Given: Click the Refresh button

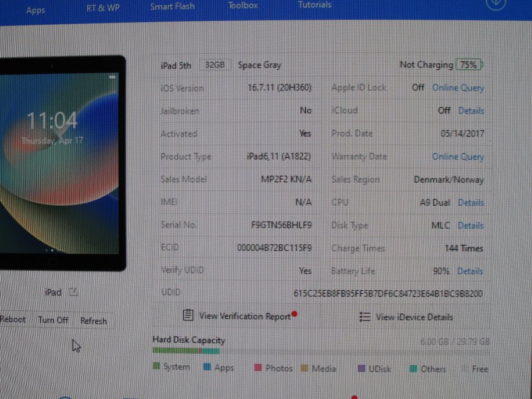Looking at the screenshot, I should 93,320.
